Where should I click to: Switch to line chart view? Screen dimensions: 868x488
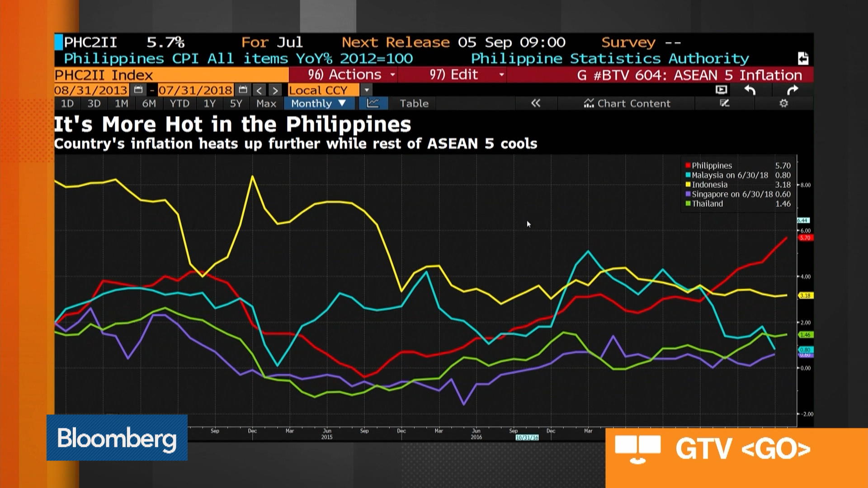[x=373, y=103]
